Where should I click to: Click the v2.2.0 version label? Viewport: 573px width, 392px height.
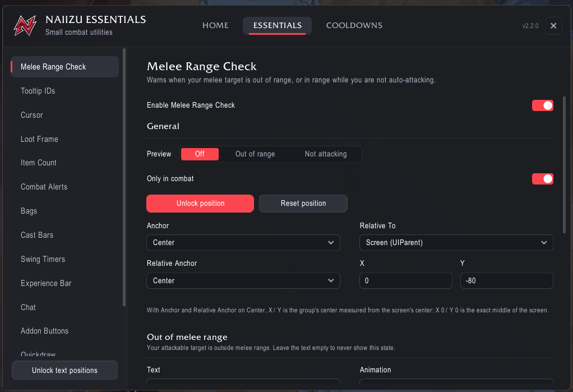530,26
